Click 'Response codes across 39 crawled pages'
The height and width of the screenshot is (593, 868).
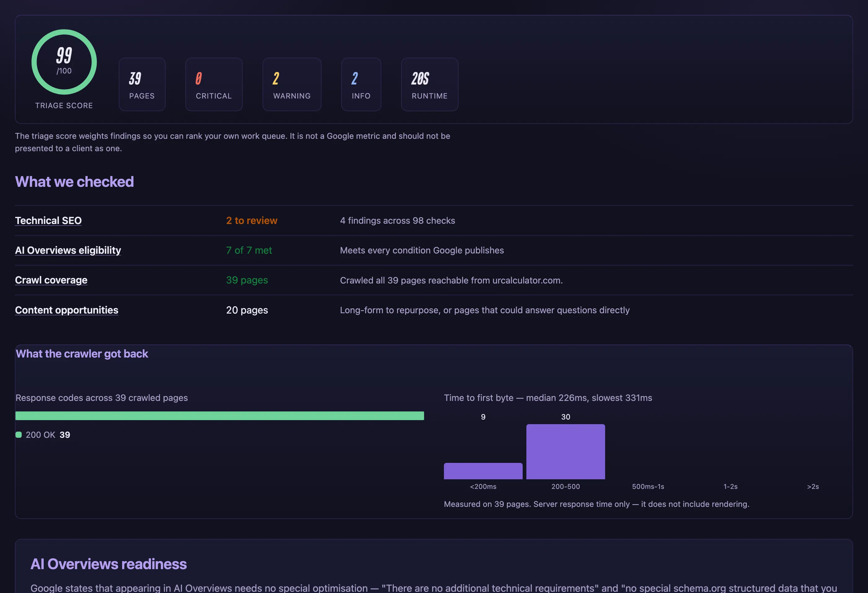pyautogui.click(x=102, y=398)
